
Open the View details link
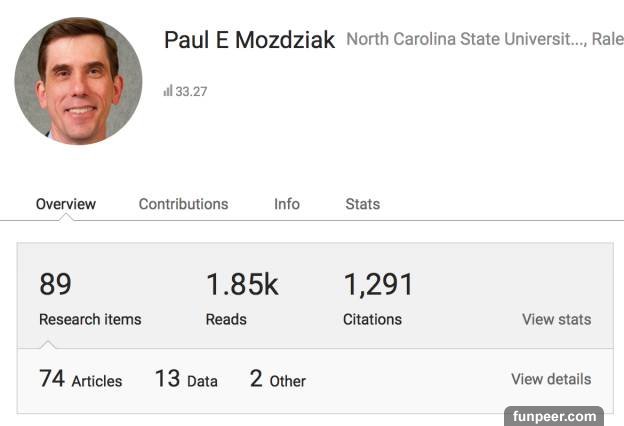[551, 380]
